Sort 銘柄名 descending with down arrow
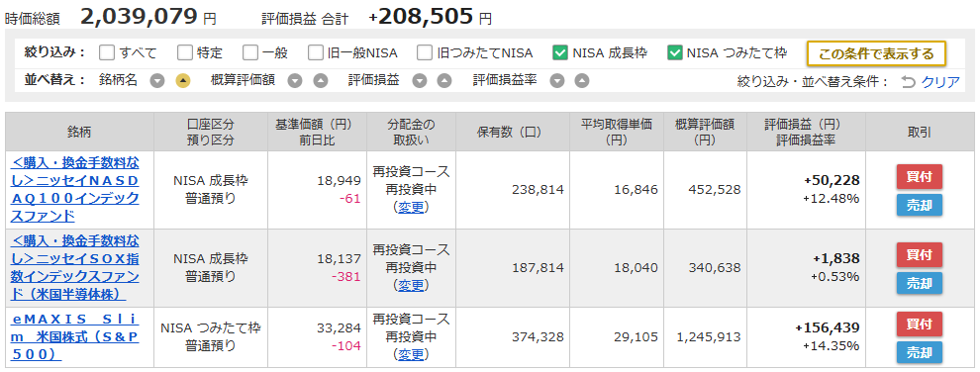The image size is (980, 372). pos(157,80)
